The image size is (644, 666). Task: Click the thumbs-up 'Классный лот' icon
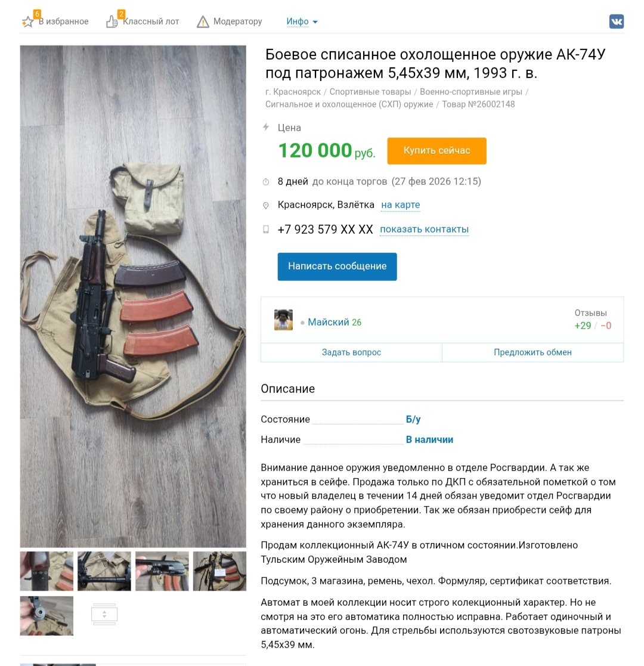pyautogui.click(x=112, y=21)
